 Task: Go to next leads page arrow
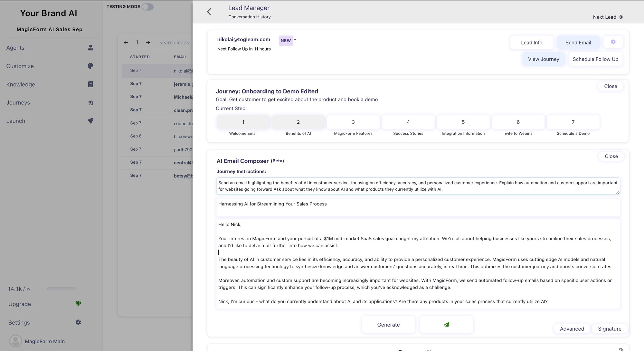coord(148,43)
